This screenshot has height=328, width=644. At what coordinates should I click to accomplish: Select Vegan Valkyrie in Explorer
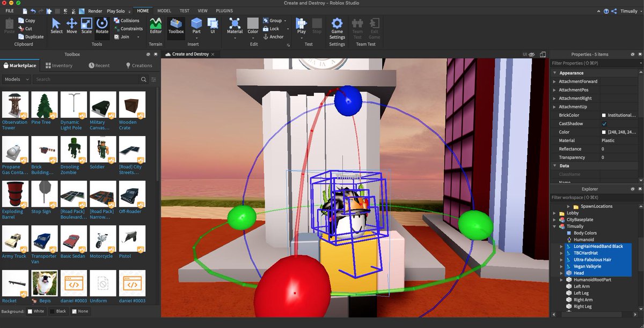tap(588, 266)
